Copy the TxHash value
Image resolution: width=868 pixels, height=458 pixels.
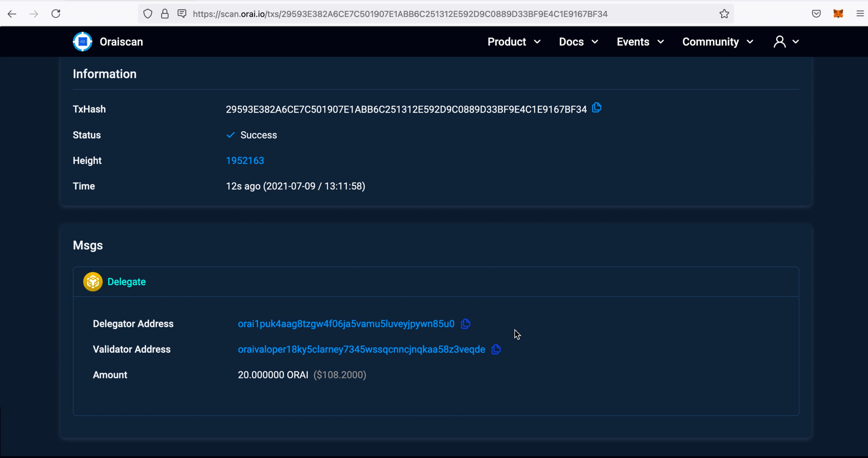coord(596,108)
